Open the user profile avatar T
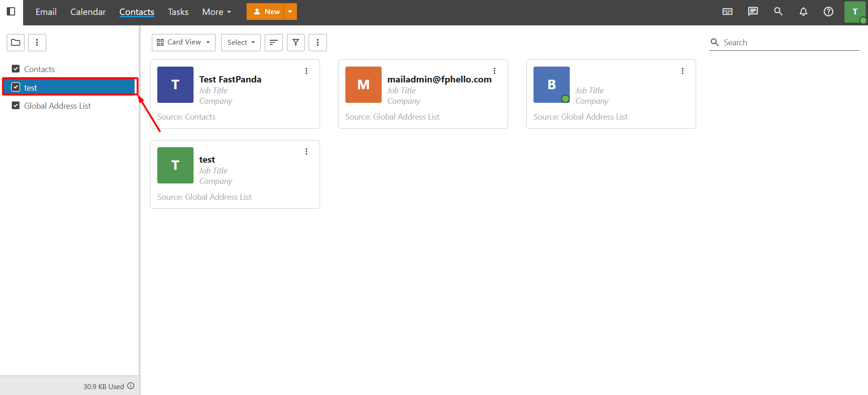 tap(855, 12)
